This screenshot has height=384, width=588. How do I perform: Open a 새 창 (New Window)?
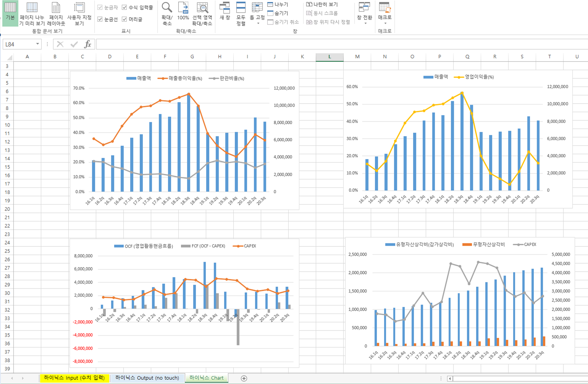pos(225,11)
